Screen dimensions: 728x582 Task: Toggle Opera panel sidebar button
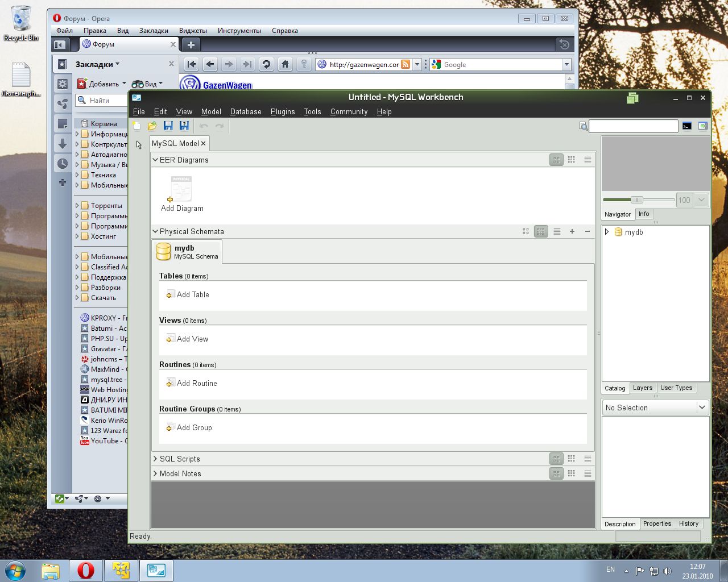click(x=60, y=44)
